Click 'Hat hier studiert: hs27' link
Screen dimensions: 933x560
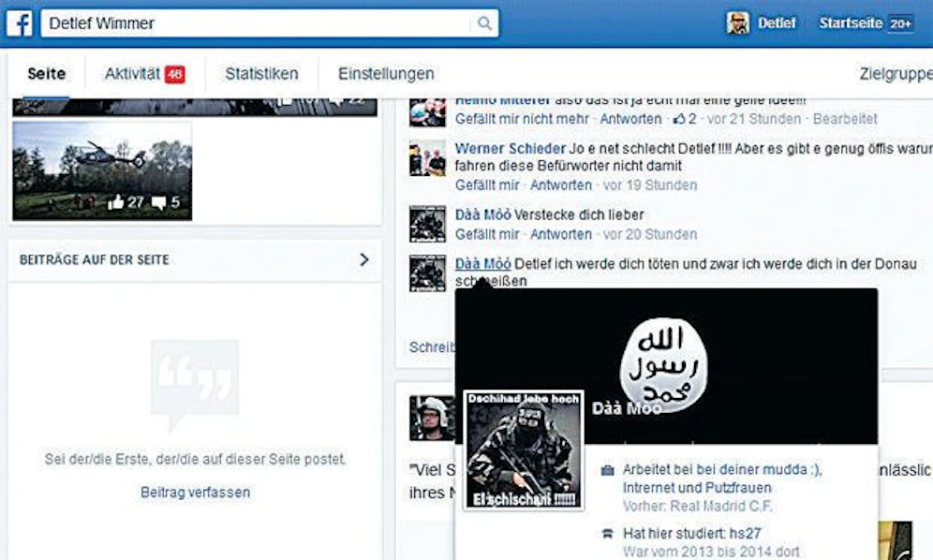pyautogui.click(x=692, y=533)
